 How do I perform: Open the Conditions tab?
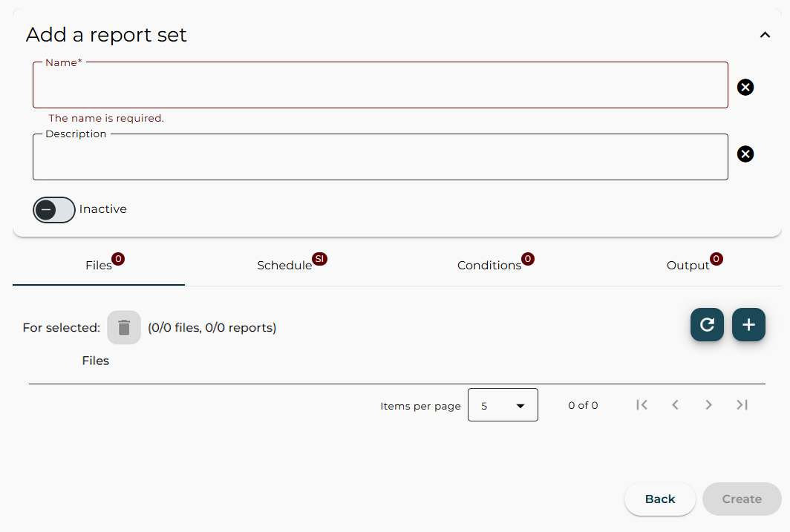pos(489,265)
